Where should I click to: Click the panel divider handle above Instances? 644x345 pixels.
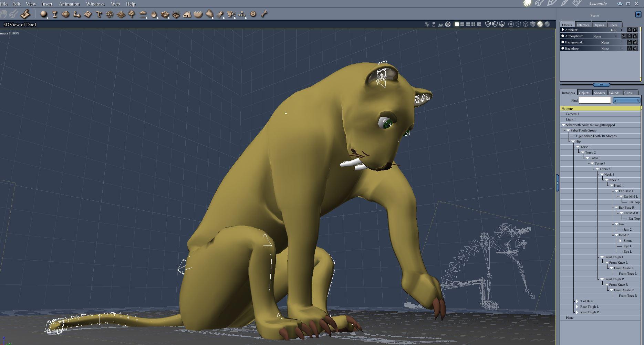[601, 85]
